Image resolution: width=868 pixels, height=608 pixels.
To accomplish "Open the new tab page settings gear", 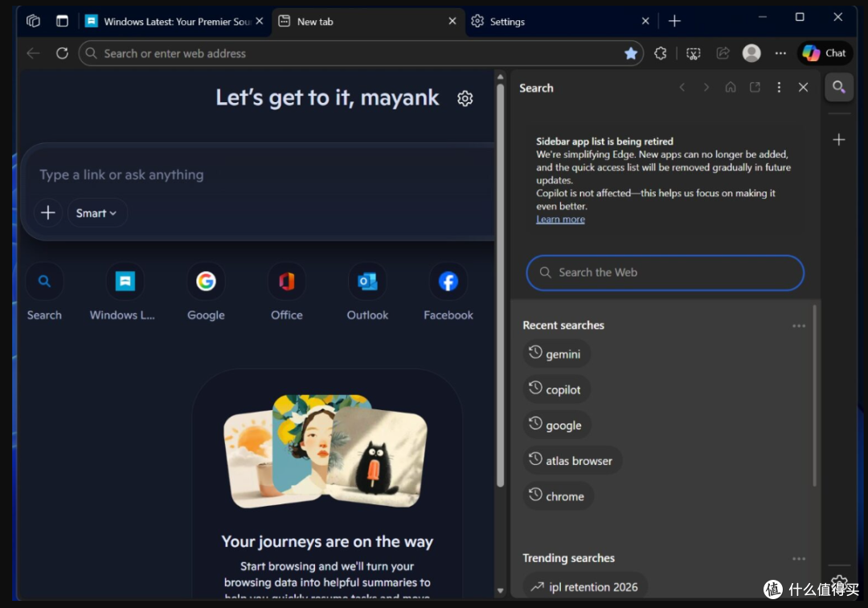I will (465, 99).
